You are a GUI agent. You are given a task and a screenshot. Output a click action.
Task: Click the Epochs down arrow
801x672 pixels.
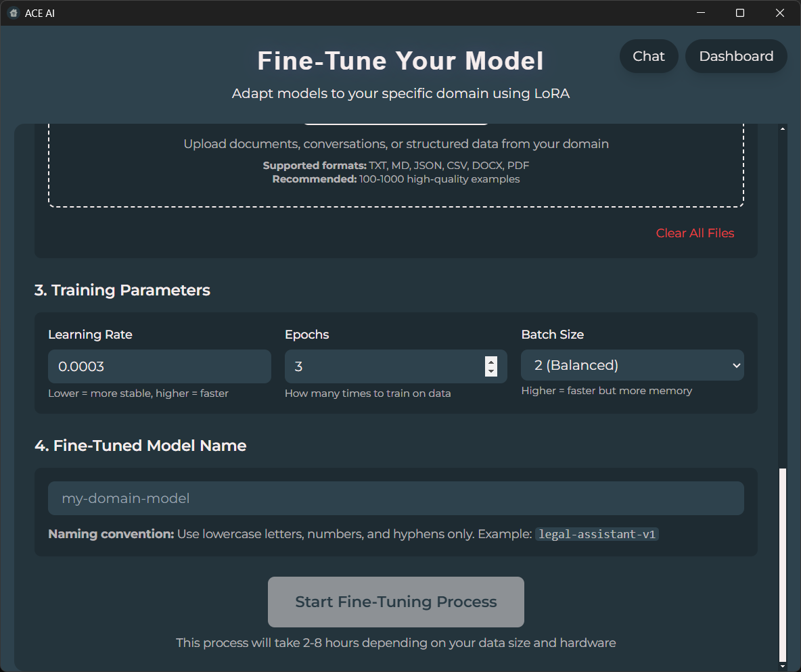click(x=490, y=371)
